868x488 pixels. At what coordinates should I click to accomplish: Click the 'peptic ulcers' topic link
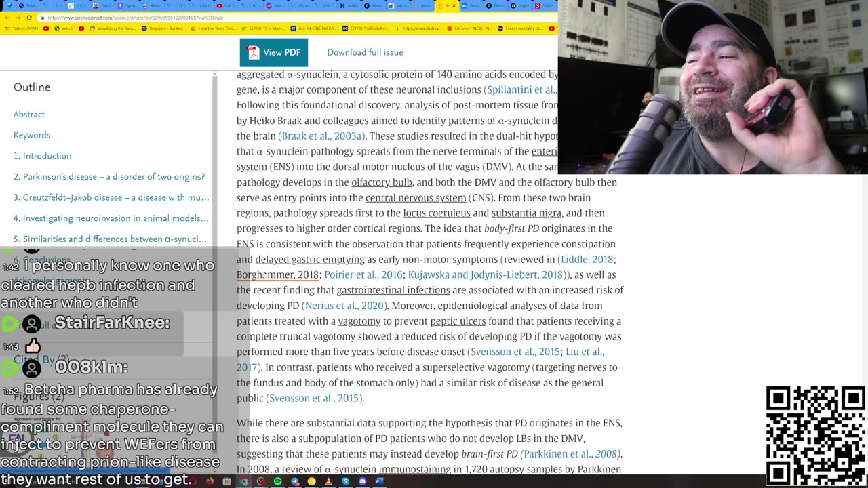458,321
